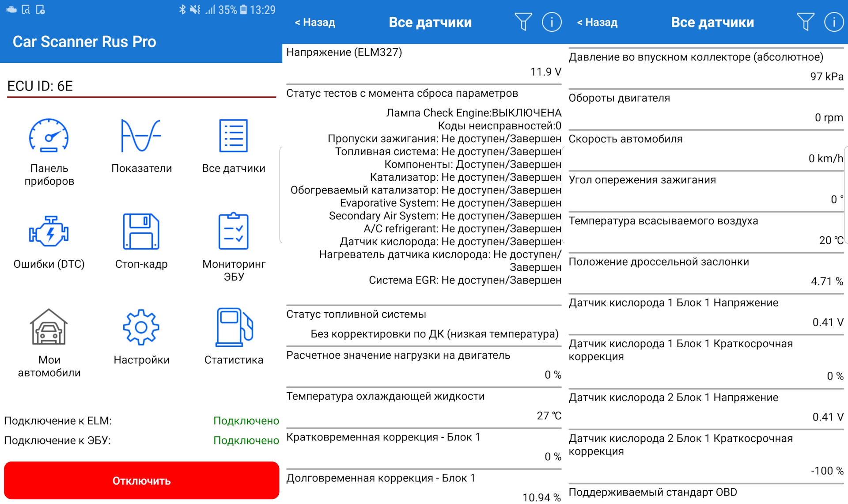
Task: Tap the Bluetooth icon in the status bar
Action: 182,10
